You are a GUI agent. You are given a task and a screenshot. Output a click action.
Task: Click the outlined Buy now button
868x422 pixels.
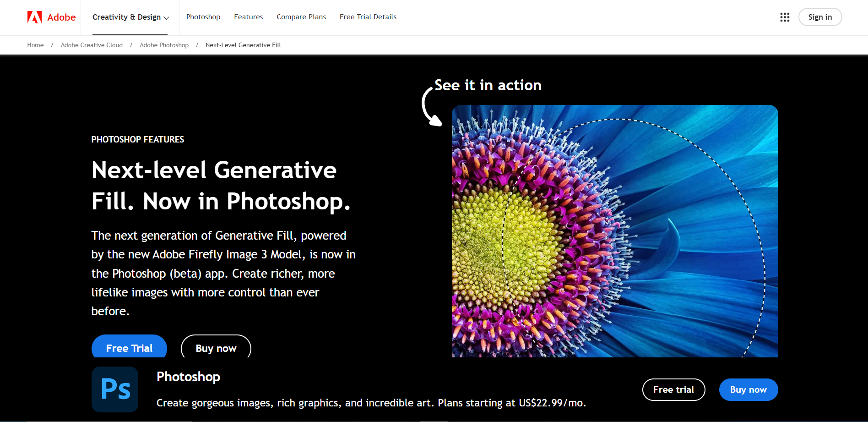click(216, 348)
